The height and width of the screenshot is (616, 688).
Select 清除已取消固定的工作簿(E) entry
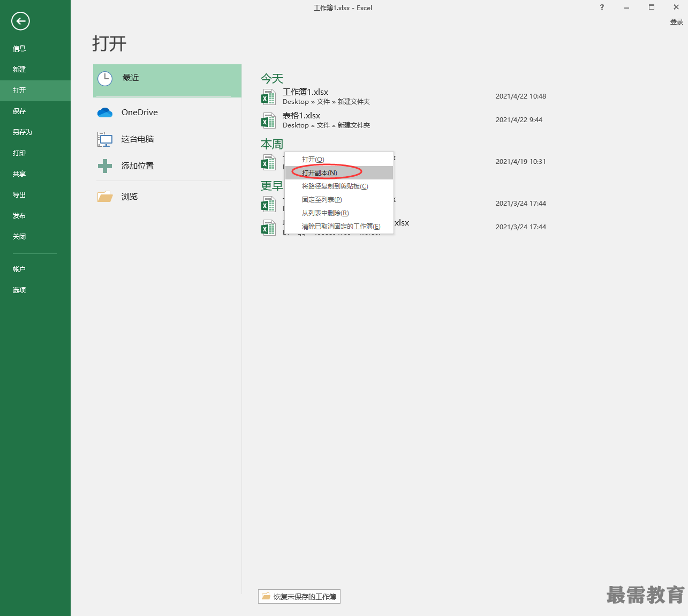(x=339, y=226)
